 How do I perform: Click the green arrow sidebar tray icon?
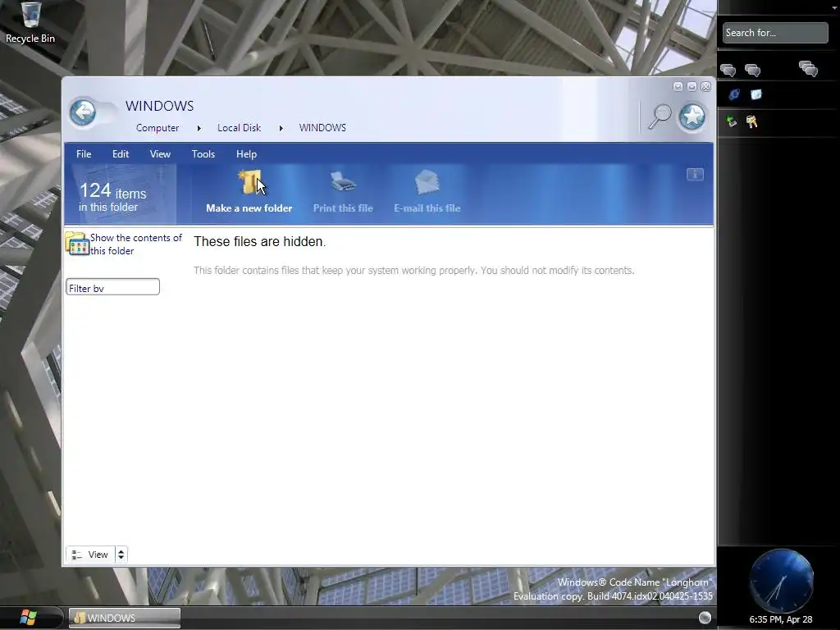coord(731,121)
